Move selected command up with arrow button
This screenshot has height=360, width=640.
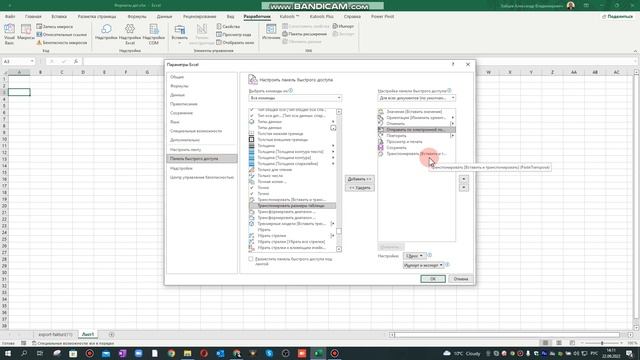[x=464, y=179]
